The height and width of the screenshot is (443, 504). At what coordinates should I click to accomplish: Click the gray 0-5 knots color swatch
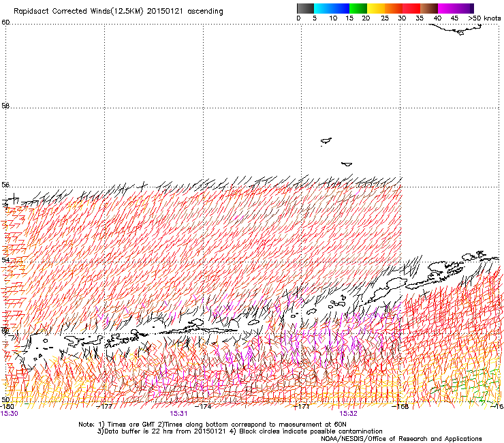(x=305, y=8)
